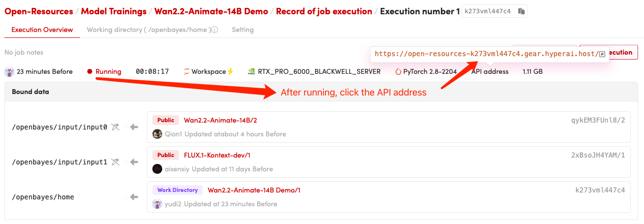
Task: Click the PyTorch flame icon
Action: (x=398, y=72)
